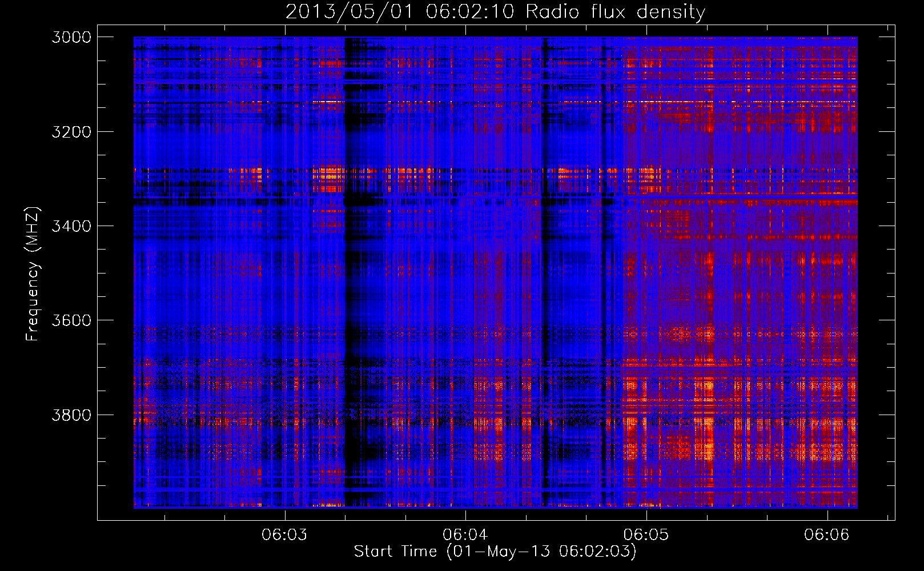Click the 'Frequency (MHZ)' axis title
The width and height of the screenshot is (924, 571).
click(33, 274)
